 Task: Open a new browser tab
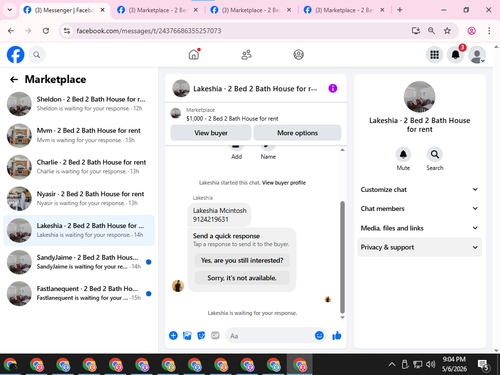[x=400, y=10]
